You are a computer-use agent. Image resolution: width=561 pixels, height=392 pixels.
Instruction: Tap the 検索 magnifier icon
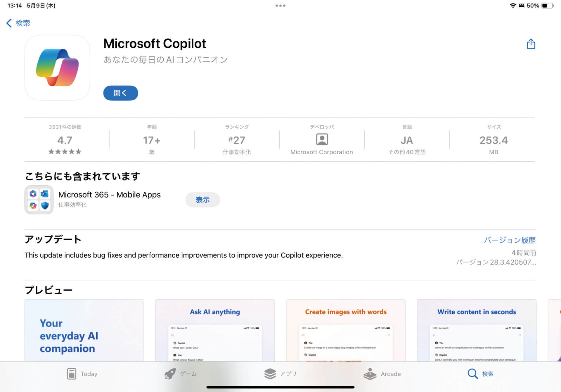472,374
